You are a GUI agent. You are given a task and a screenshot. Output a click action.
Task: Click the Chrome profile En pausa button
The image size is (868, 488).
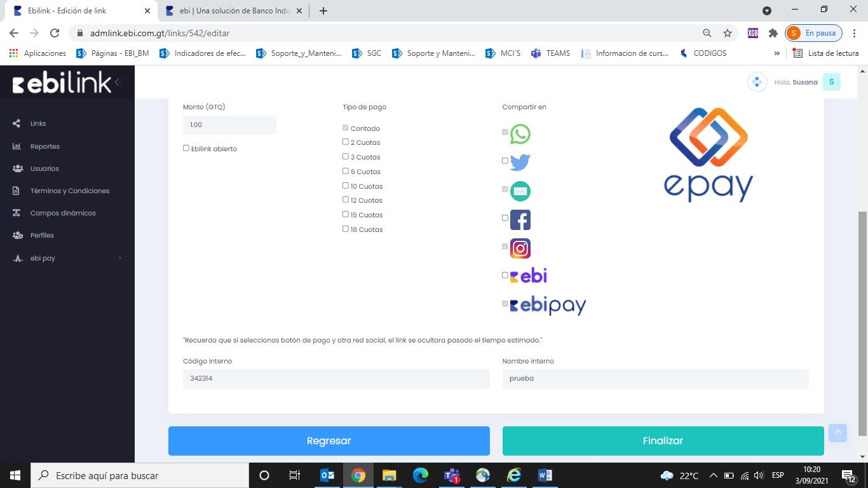[814, 33]
